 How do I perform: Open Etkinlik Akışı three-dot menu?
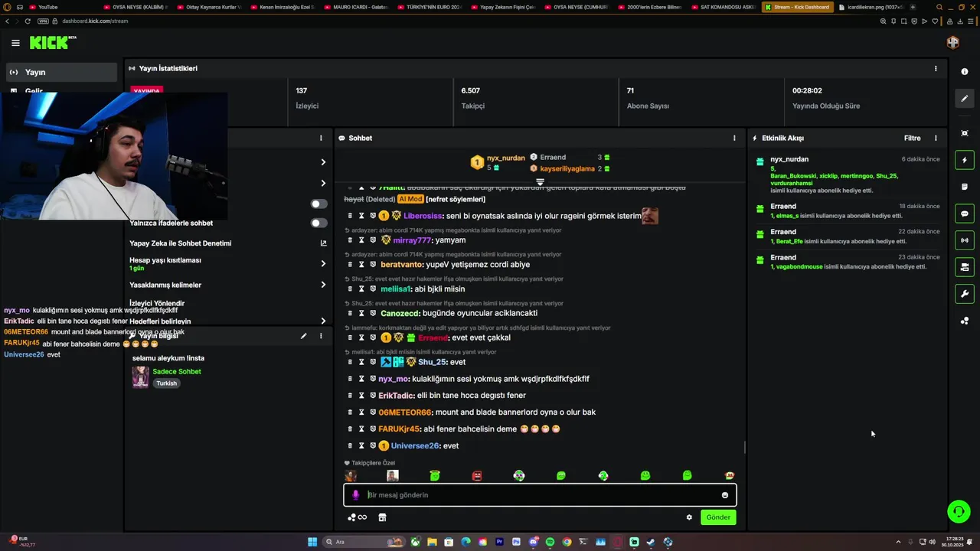click(935, 139)
